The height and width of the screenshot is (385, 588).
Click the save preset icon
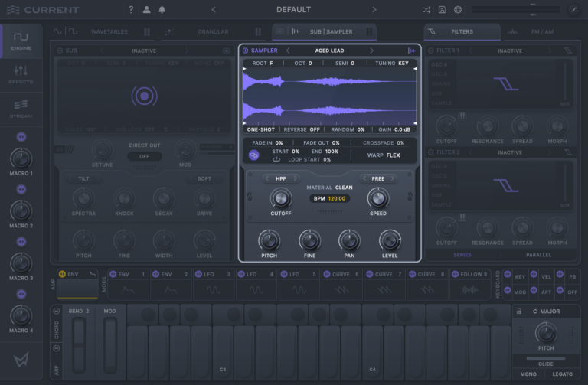[x=443, y=10]
